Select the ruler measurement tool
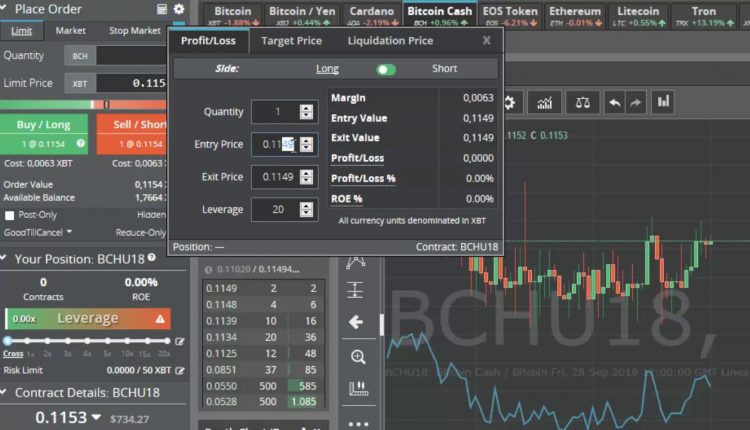The width and height of the screenshot is (750, 430). click(358, 389)
